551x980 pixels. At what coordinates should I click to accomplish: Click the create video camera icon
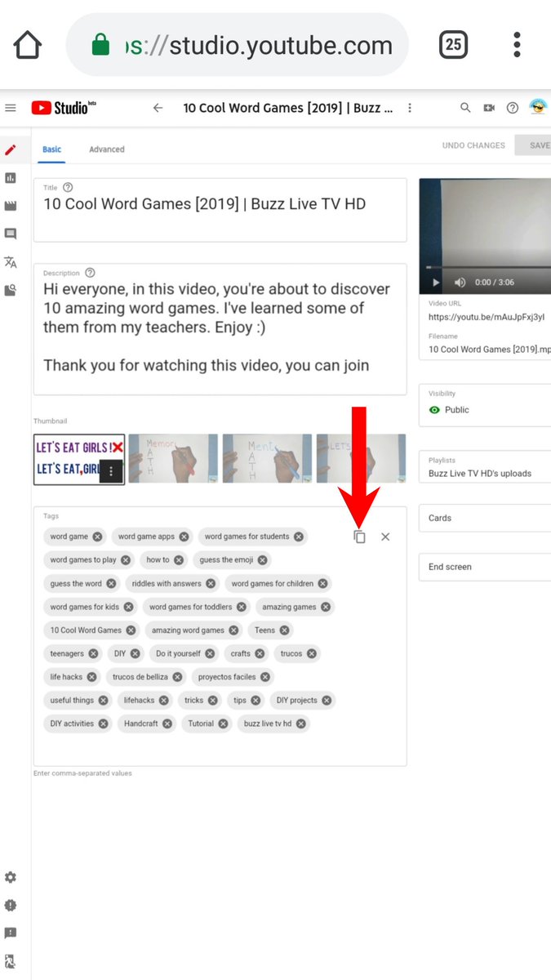coord(489,108)
